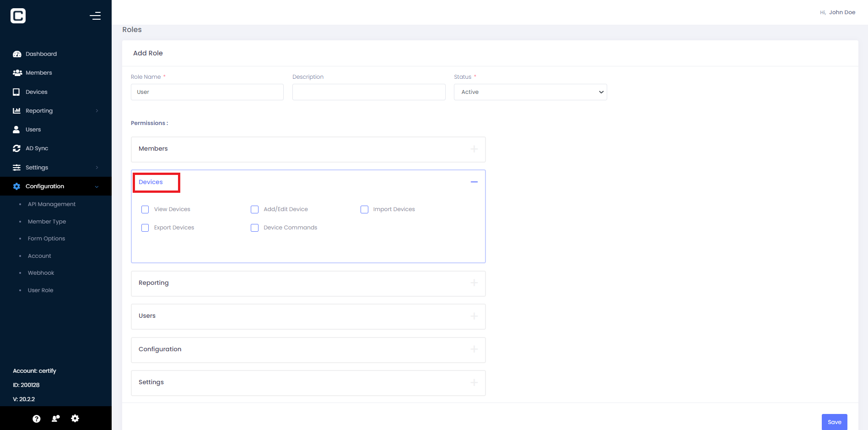The width and height of the screenshot is (868, 430).
Task: Open Member Type submenu item
Action: coord(47,222)
